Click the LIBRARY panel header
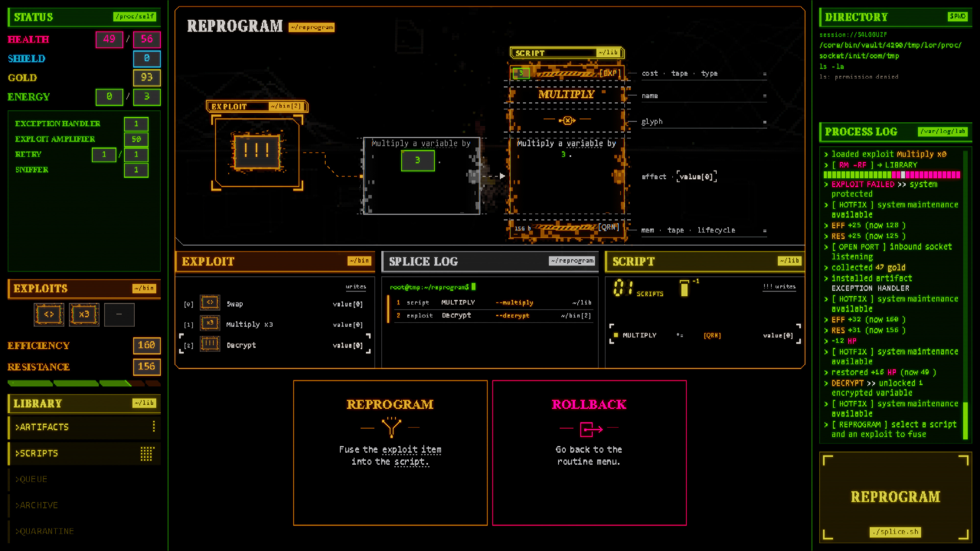 (x=84, y=404)
